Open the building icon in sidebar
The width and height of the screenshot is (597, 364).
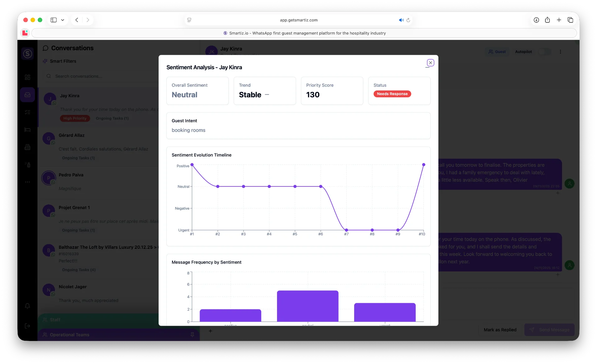pos(28,147)
